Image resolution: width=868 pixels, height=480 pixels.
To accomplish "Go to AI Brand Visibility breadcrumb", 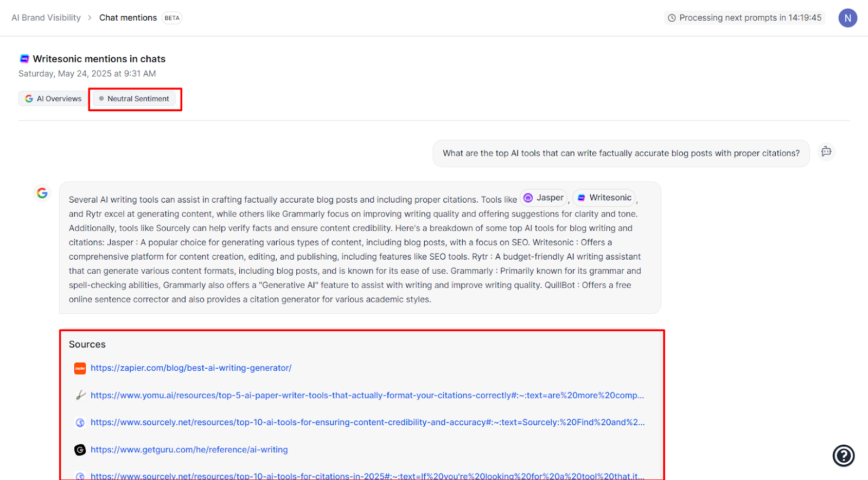I will pyautogui.click(x=46, y=18).
